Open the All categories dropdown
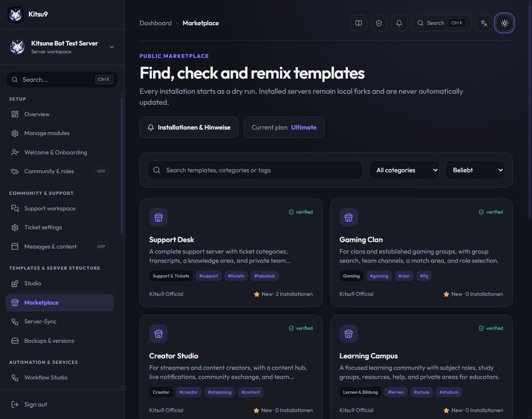Viewport: 532px width, 419px height. pyautogui.click(x=404, y=170)
